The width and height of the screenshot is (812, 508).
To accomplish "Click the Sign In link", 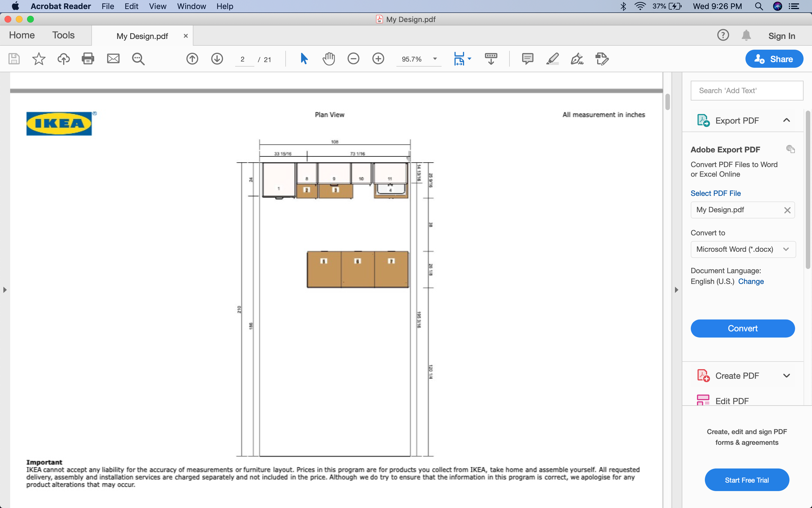I will [782, 36].
